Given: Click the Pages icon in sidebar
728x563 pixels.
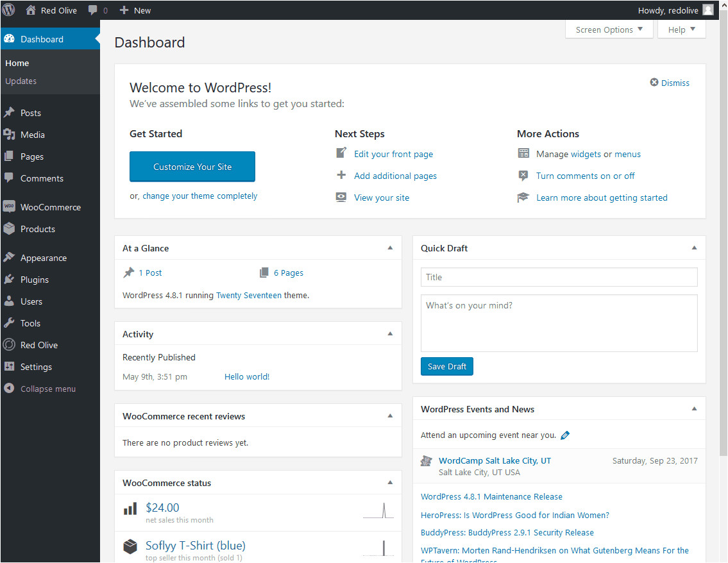Looking at the screenshot, I should point(9,156).
